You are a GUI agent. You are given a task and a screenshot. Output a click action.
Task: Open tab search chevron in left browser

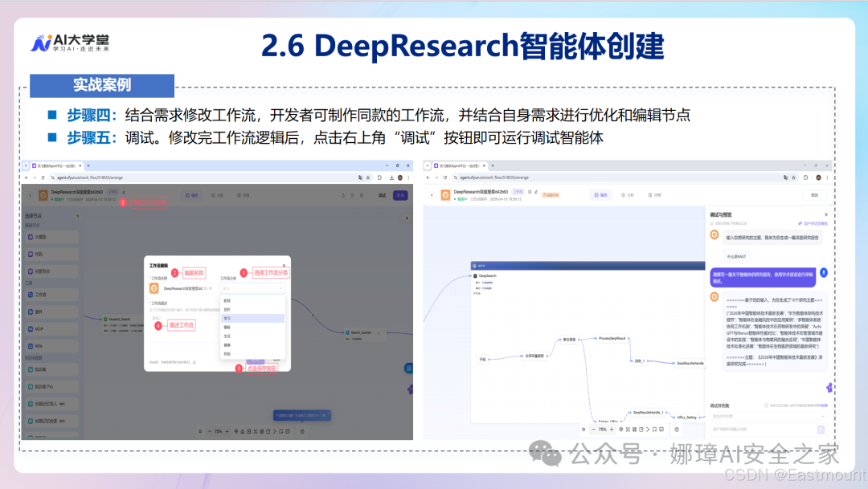point(26,165)
